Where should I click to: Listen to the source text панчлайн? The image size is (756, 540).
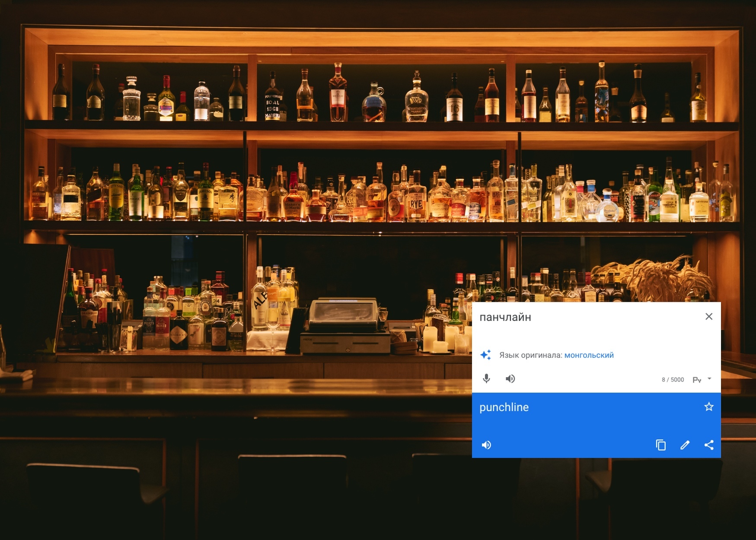coord(510,379)
